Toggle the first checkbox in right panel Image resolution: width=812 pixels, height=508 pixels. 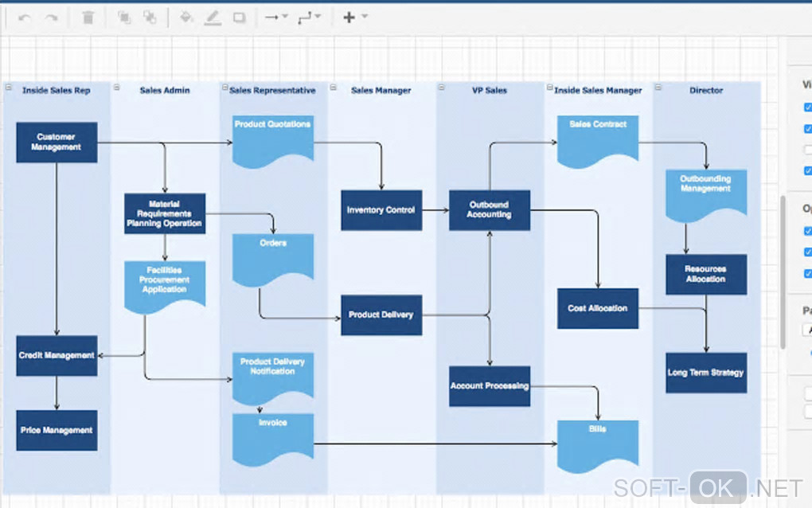pos(807,107)
